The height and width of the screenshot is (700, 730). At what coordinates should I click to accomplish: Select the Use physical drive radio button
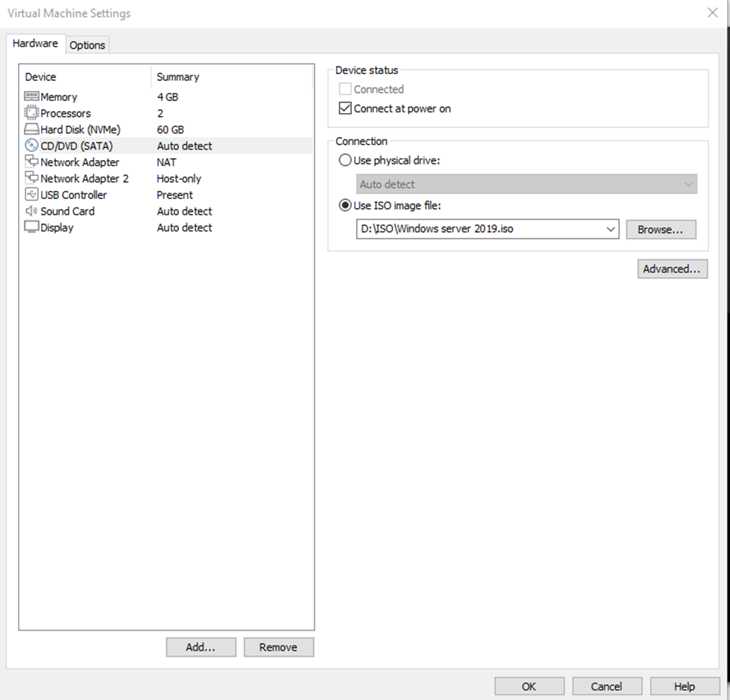coord(345,160)
